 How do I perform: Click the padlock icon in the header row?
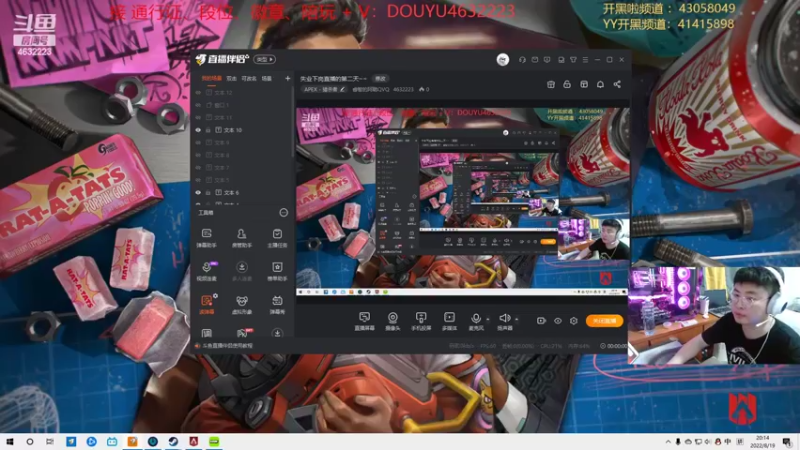tap(567, 84)
